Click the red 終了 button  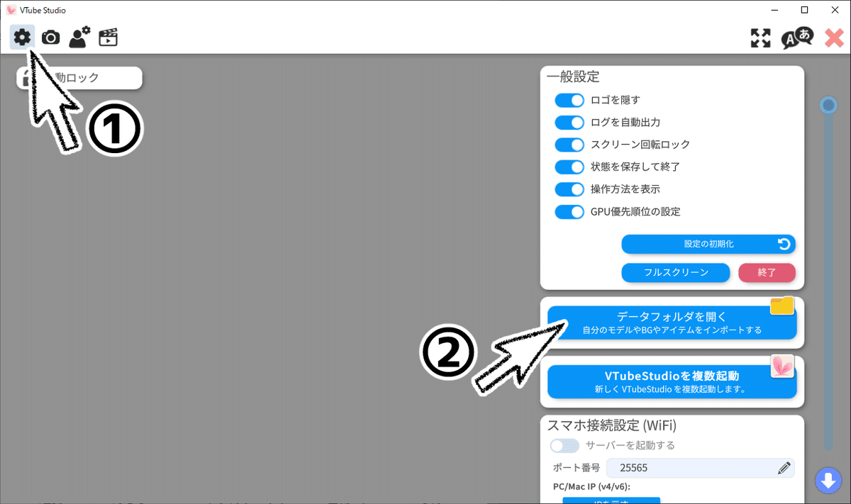pyautogui.click(x=767, y=272)
